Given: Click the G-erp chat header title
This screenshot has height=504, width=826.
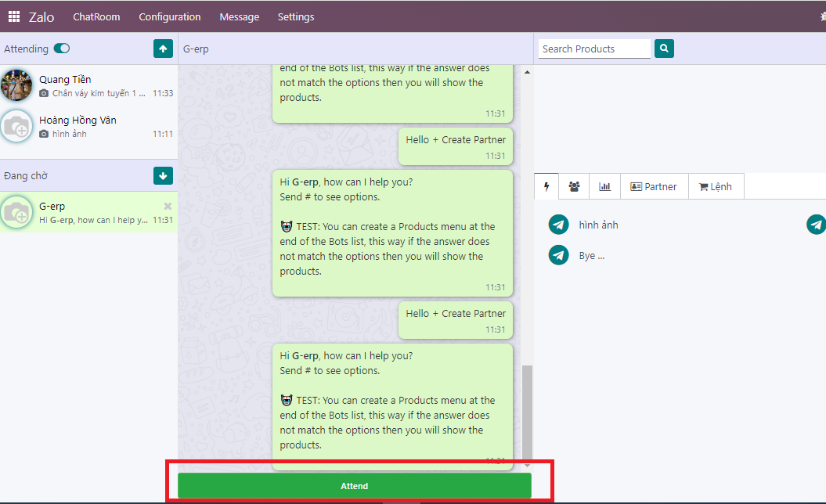Looking at the screenshot, I should 196,49.
